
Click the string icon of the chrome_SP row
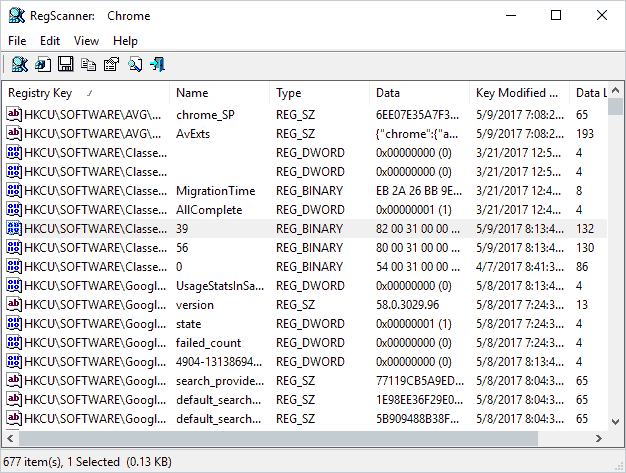coord(14,115)
